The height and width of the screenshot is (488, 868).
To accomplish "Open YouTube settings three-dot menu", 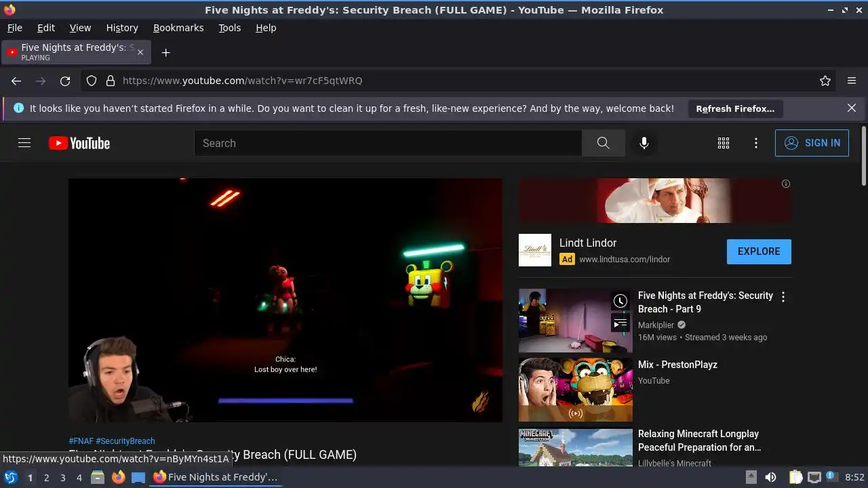I will click(x=756, y=143).
